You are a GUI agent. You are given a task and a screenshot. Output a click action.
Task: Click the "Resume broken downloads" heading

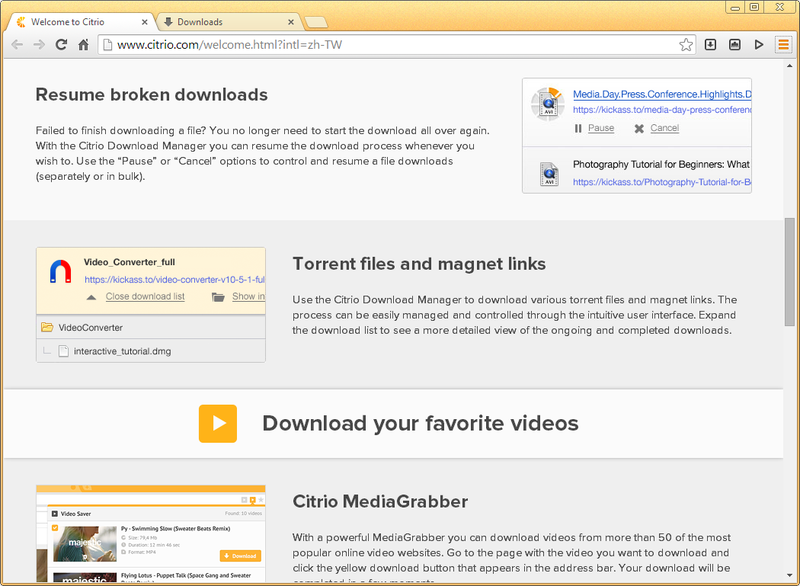click(x=152, y=95)
